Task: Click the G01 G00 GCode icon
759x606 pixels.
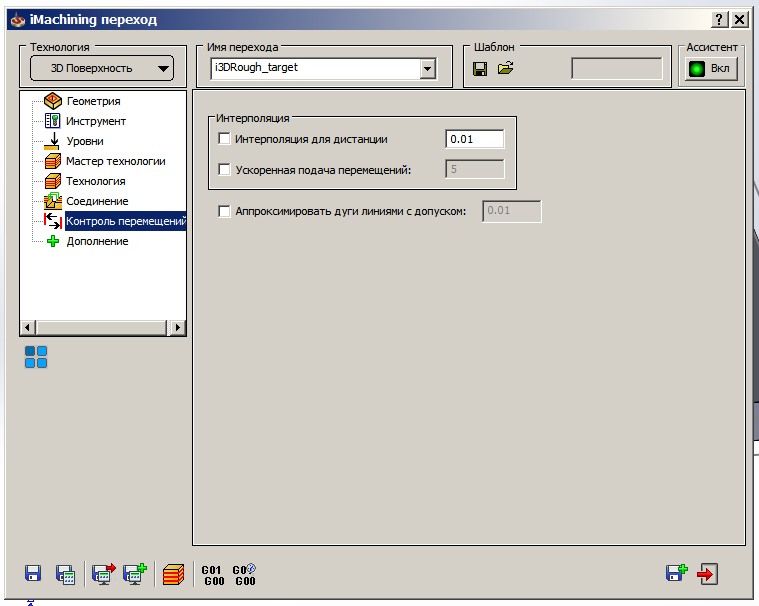Action: click(213, 576)
